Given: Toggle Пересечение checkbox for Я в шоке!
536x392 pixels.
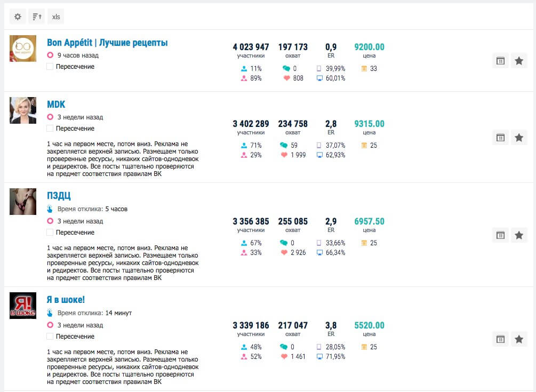Looking at the screenshot, I should [x=50, y=337].
